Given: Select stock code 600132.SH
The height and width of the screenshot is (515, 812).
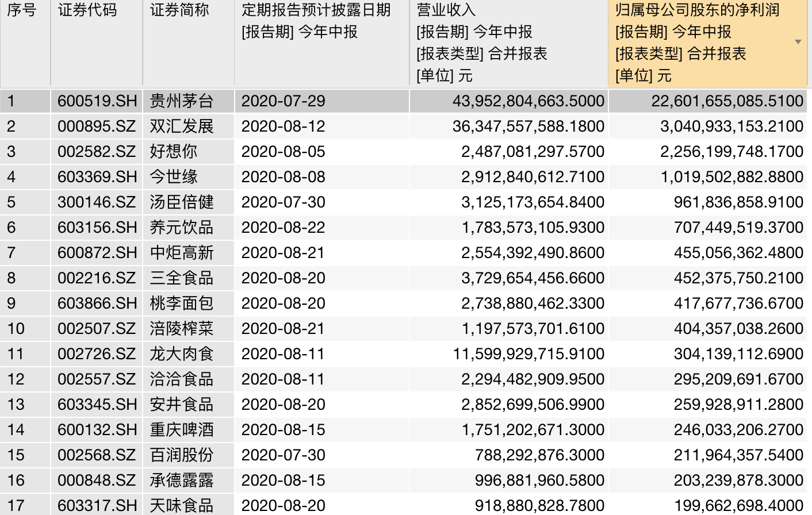Looking at the screenshot, I should point(97,430).
